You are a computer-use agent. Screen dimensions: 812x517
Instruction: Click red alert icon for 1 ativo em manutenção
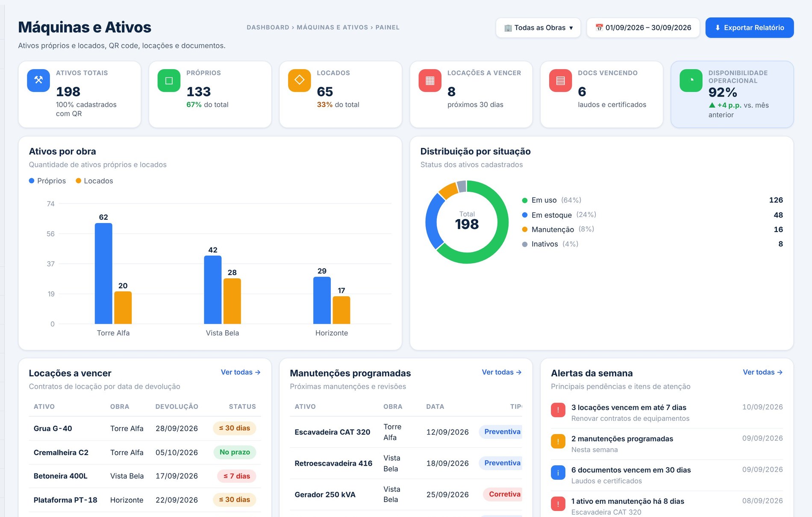(558, 504)
